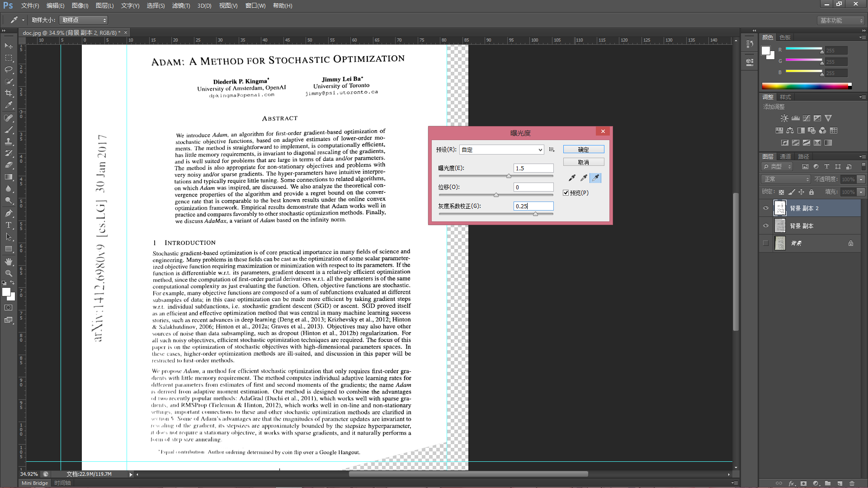This screenshot has height=488, width=868.
Task: Switch to the 通道 tab
Action: [785, 157]
